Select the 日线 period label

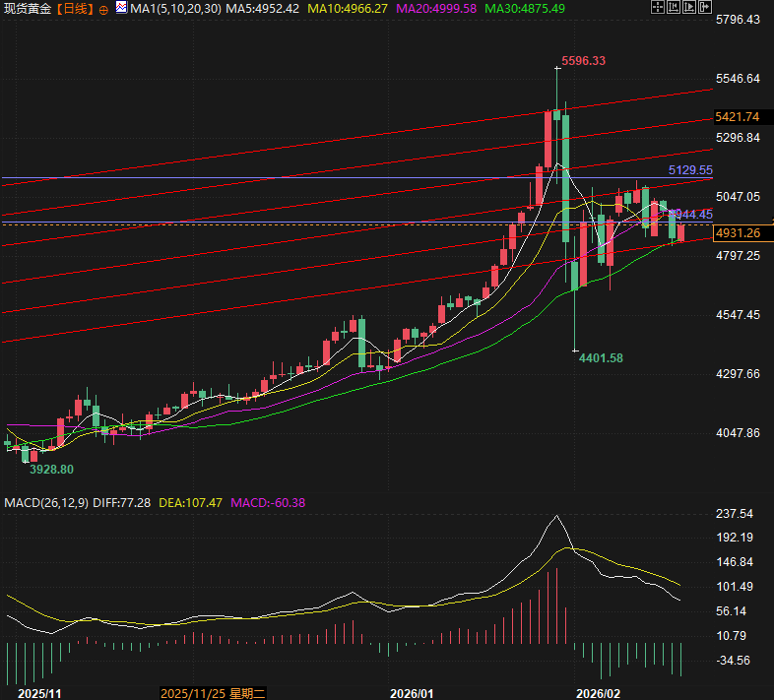tap(76, 9)
